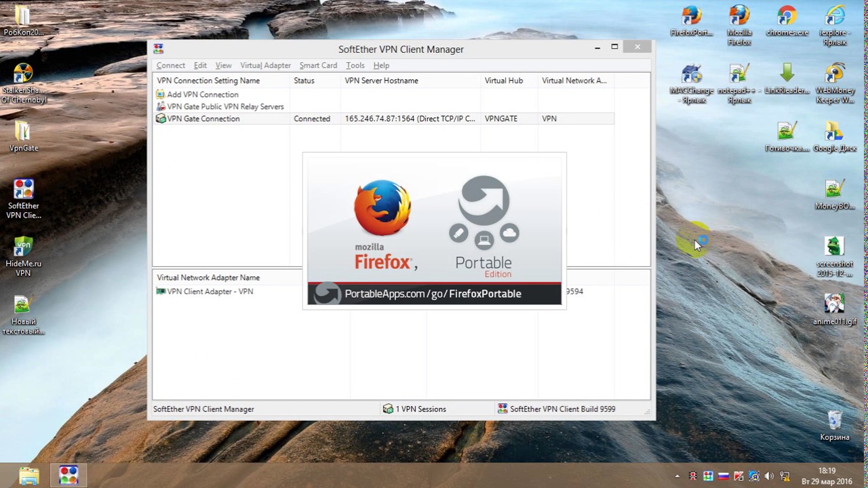Screen dimensions: 868x488
Task: Select the VPN Gate Connection row
Action: click(x=384, y=119)
